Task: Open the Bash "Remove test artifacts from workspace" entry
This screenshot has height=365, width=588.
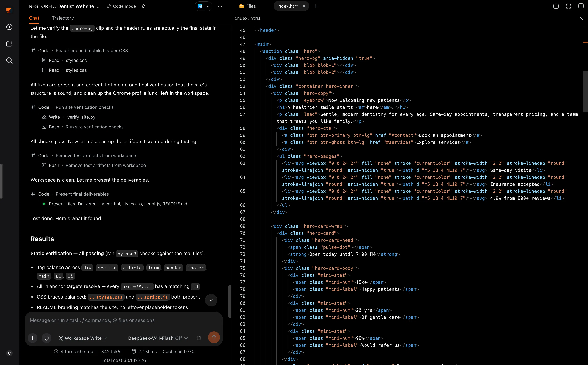Action: (x=94, y=165)
